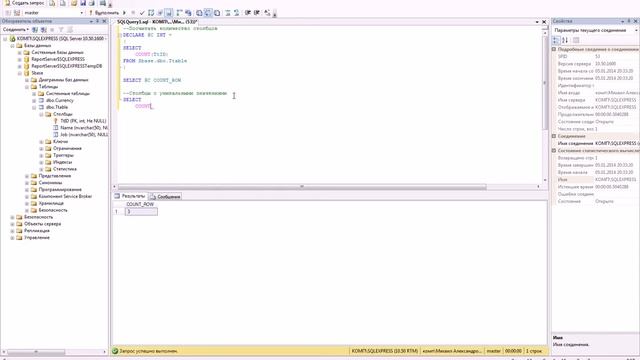Expand the Ключи folder

[x=41, y=142]
